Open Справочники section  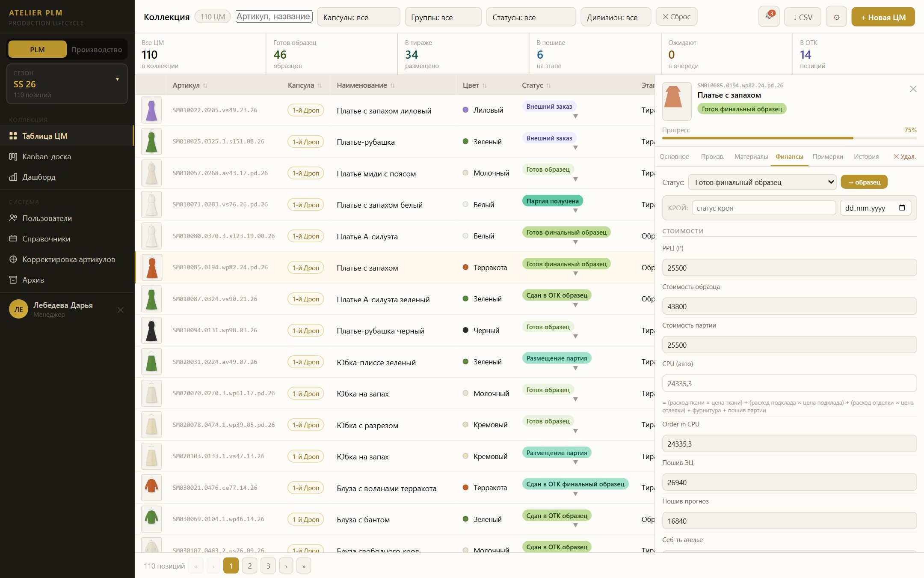(x=67, y=239)
